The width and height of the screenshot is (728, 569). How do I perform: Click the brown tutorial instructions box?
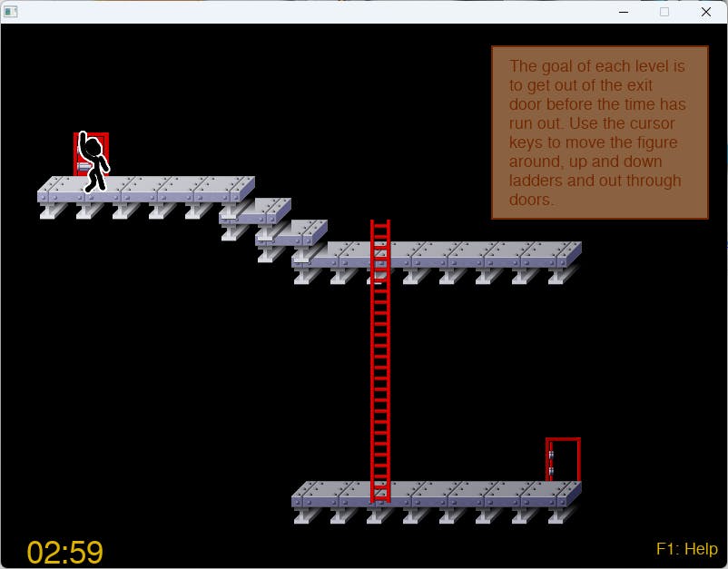click(x=600, y=132)
